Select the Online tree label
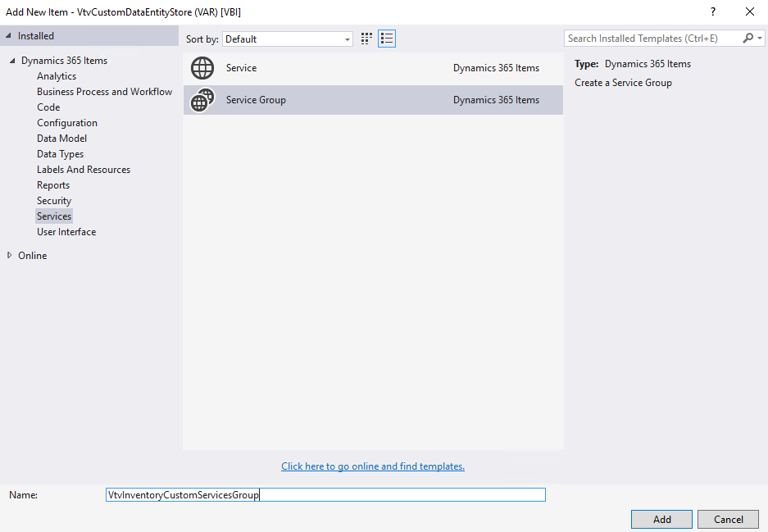 [32, 255]
